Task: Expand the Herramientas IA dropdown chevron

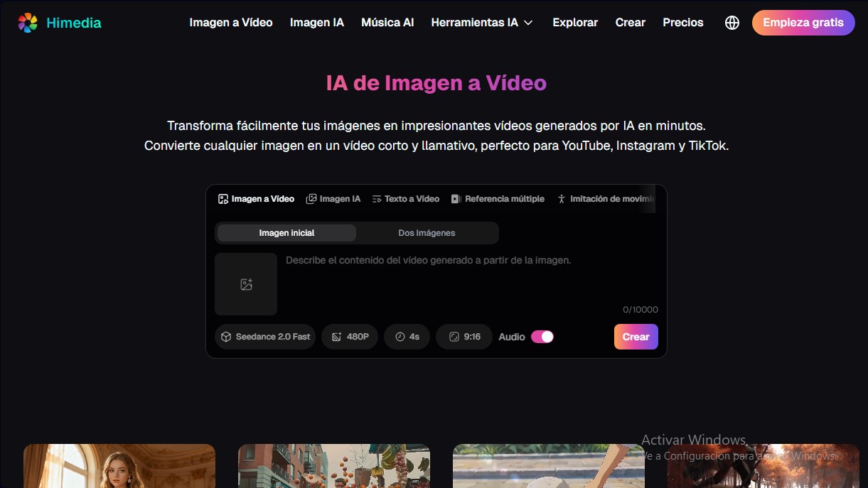Action: pyautogui.click(x=528, y=23)
